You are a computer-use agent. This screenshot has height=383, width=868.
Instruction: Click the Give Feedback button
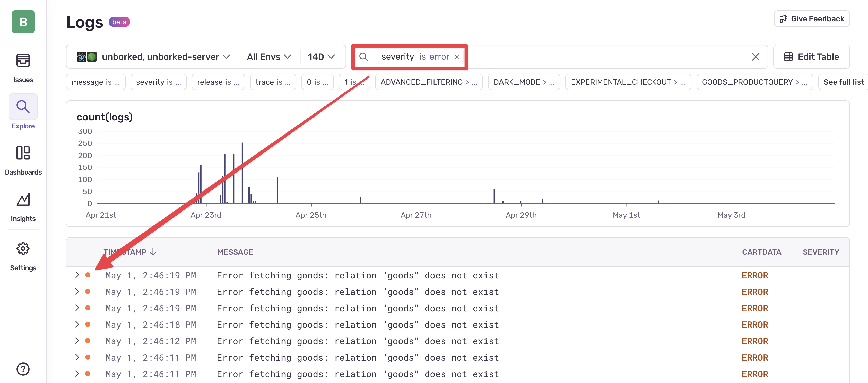coord(812,18)
